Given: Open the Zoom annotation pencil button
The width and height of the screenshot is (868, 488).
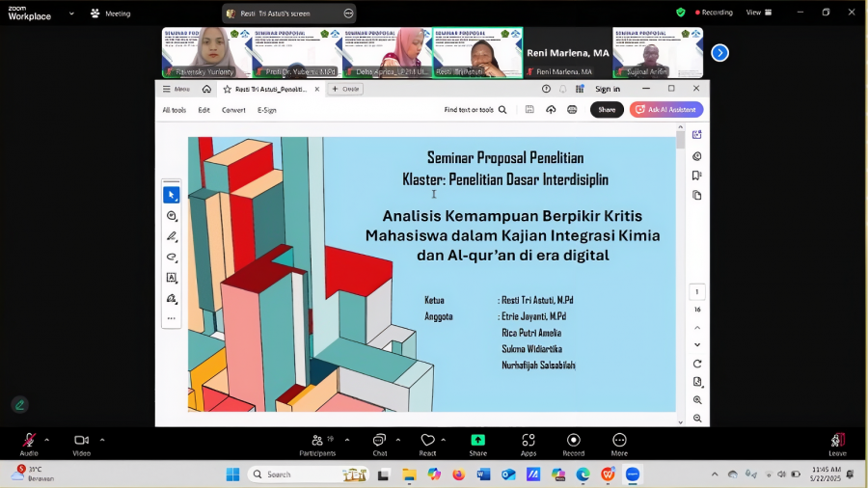Looking at the screenshot, I should tap(19, 405).
